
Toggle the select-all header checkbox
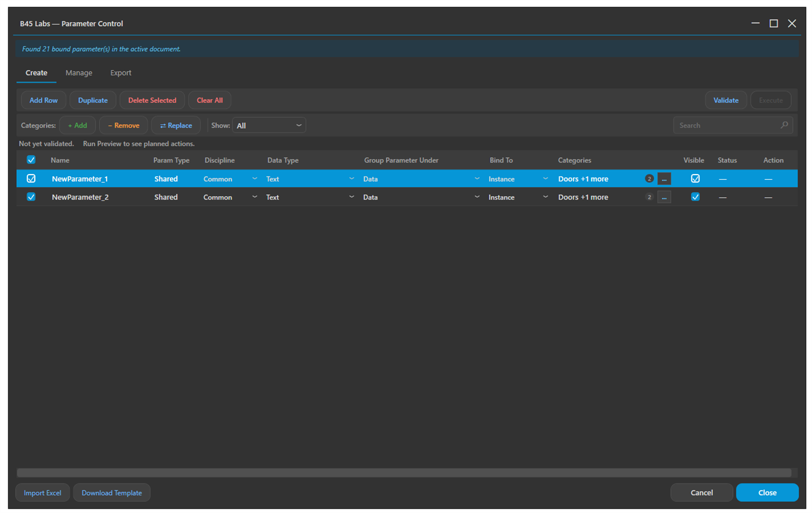click(x=31, y=160)
